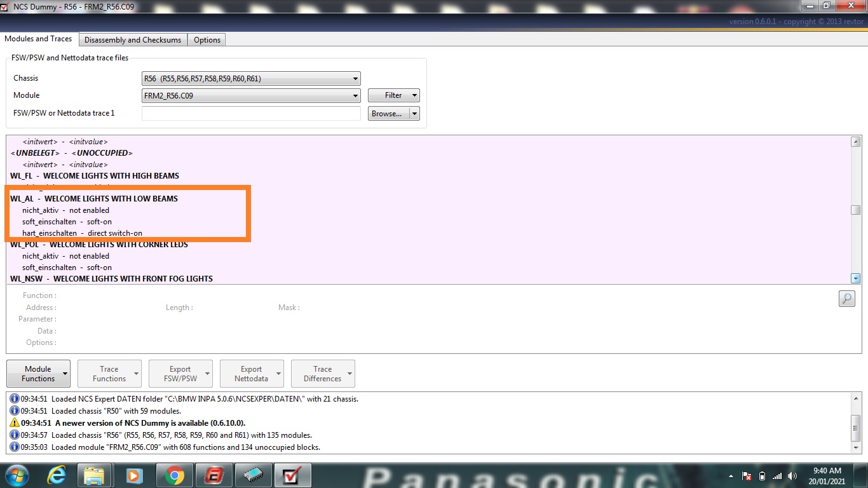Click the FSW/PSW or Nettodata trace input field
Screen dimensions: 868x488
tap(251, 114)
